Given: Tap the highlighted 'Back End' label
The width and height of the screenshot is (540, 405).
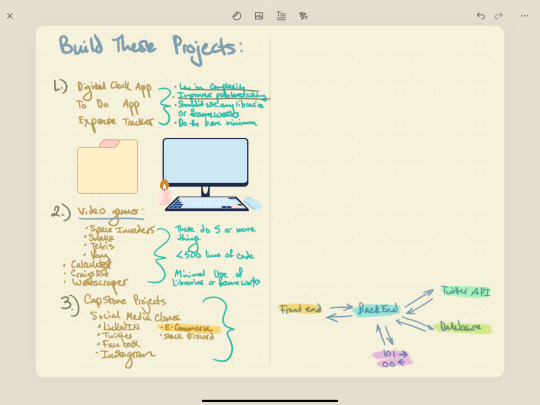Looking at the screenshot, I should pos(377,309).
